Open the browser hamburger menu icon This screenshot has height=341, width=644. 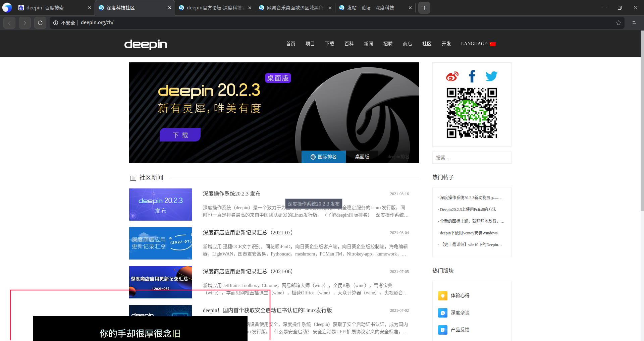(x=634, y=23)
